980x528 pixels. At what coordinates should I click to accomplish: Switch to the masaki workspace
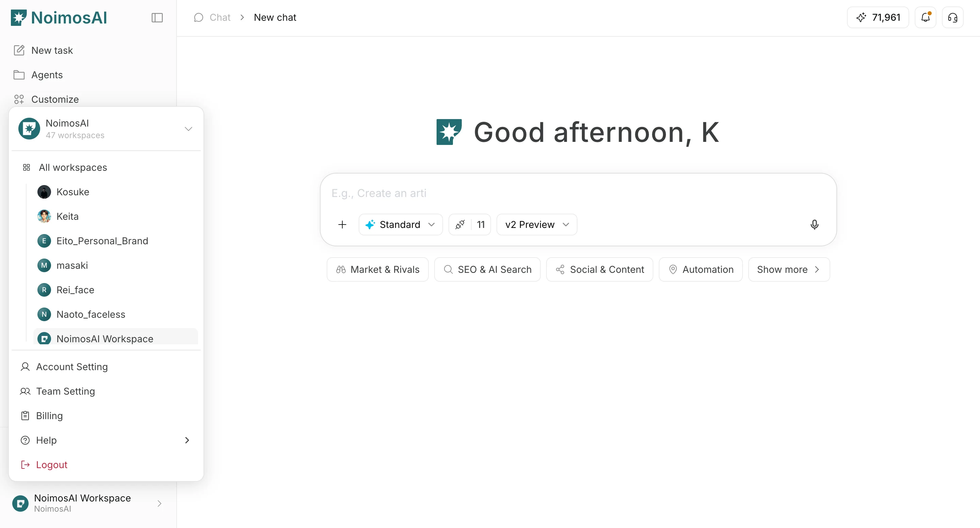click(x=116, y=265)
